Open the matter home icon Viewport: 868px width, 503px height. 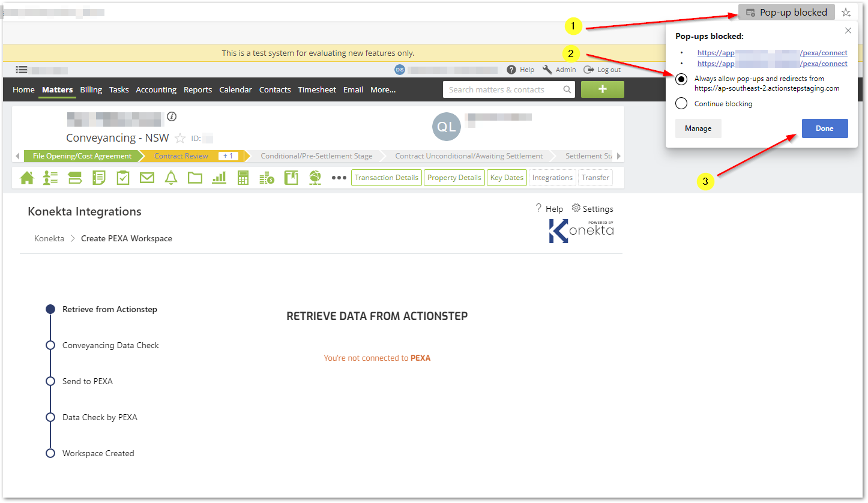[27, 178]
